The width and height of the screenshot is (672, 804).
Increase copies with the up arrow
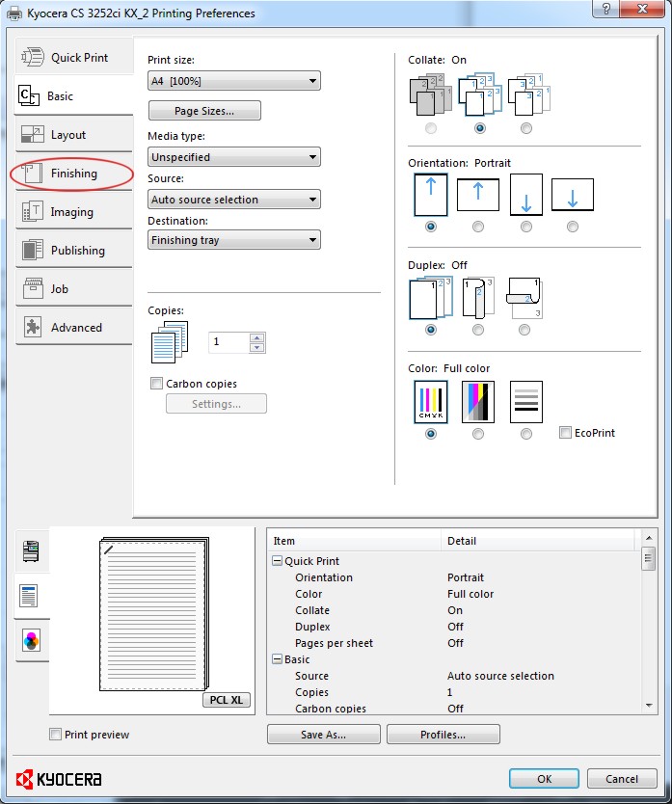coord(257,337)
